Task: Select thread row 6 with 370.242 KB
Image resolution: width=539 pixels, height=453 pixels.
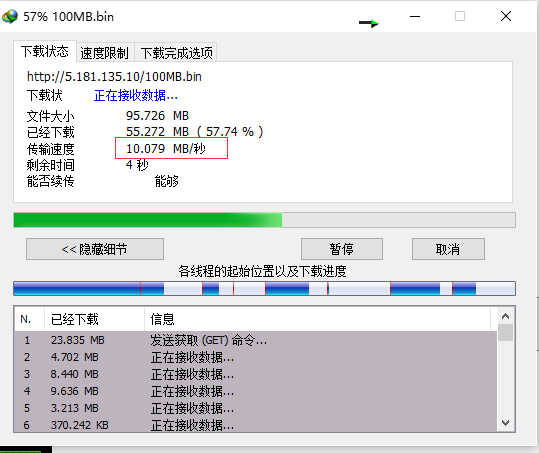Action: coord(256,425)
